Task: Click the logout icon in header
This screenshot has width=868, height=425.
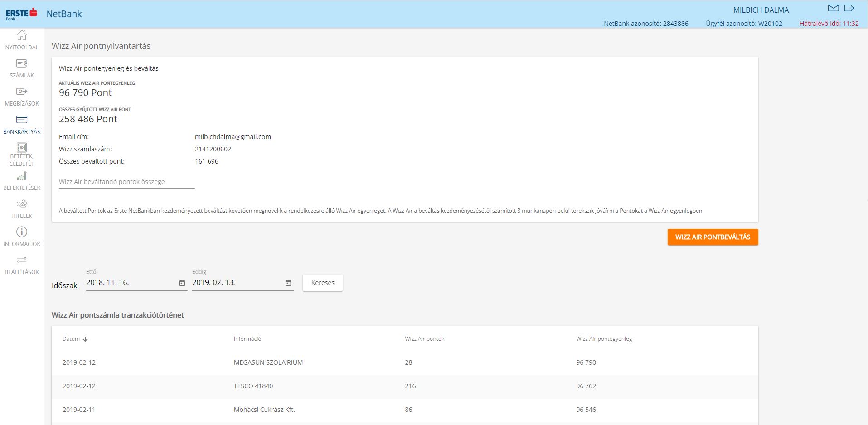Action: [849, 8]
